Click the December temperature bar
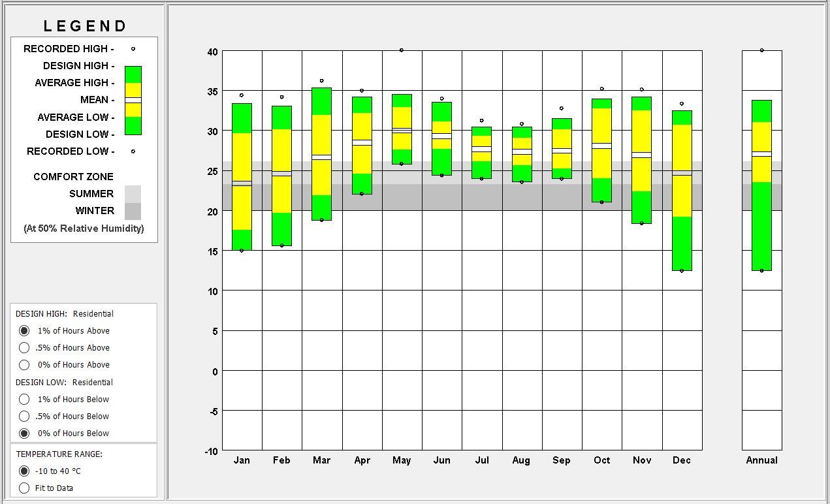 point(682,191)
